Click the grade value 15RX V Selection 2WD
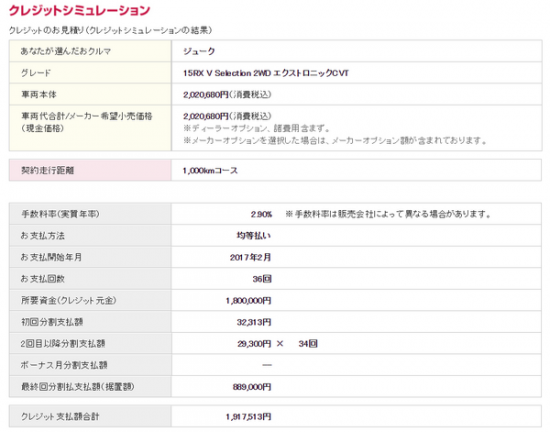Viewport: 550px width, 432px height. click(266, 73)
